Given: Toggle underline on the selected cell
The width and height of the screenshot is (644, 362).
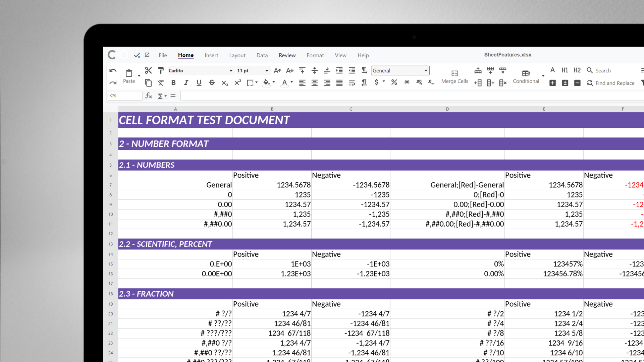Looking at the screenshot, I should tap(199, 83).
